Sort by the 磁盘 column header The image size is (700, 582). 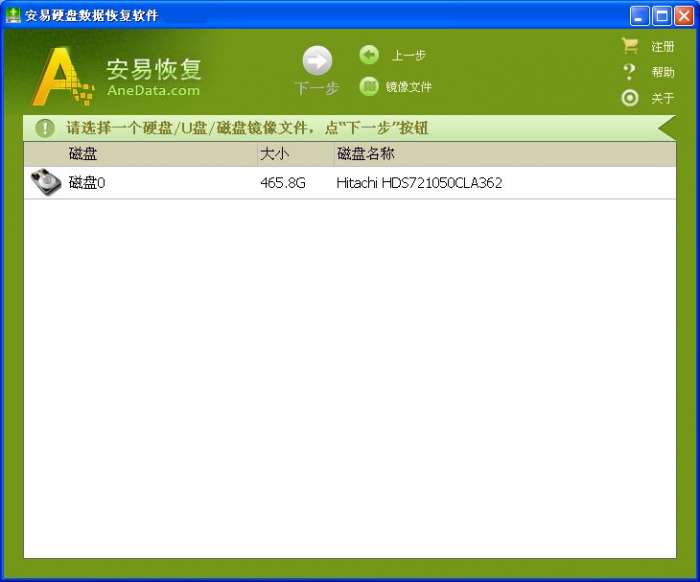[141, 154]
